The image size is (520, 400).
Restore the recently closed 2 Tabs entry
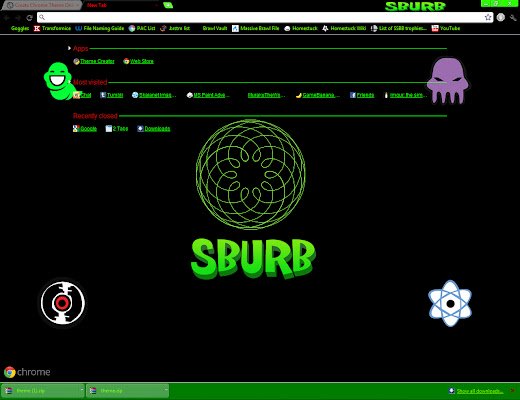(117, 129)
